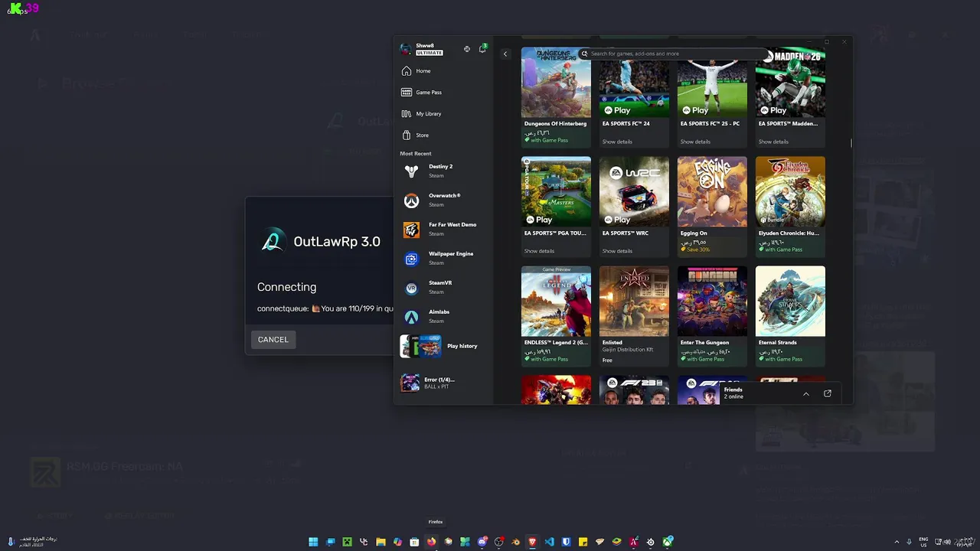980x551 pixels.
Task: Open the EA SPORTS FC 24 tile
Action: click(634, 97)
